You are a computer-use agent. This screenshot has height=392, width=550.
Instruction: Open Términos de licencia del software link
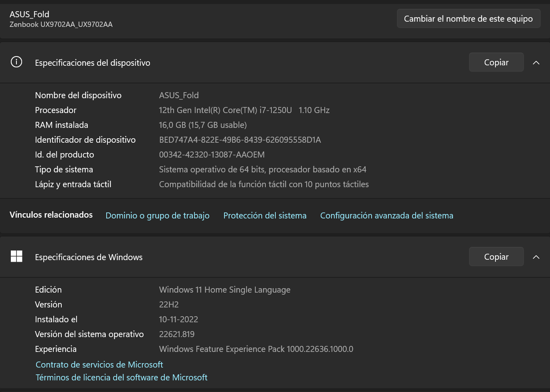pyautogui.click(x=121, y=378)
